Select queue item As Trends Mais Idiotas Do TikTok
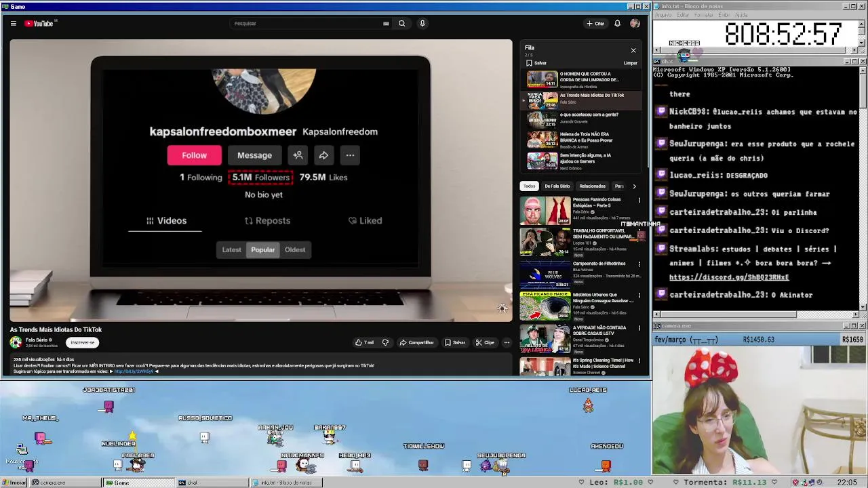Image resolution: width=868 pixels, height=488 pixels. pyautogui.click(x=582, y=100)
